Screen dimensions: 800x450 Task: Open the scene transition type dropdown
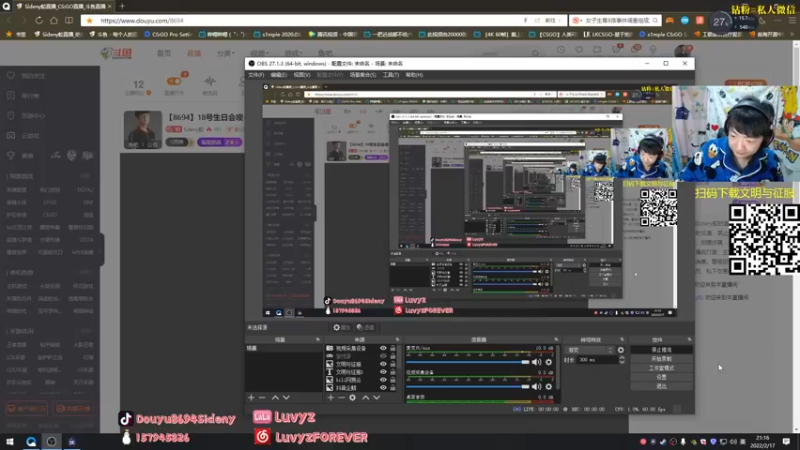coord(589,350)
